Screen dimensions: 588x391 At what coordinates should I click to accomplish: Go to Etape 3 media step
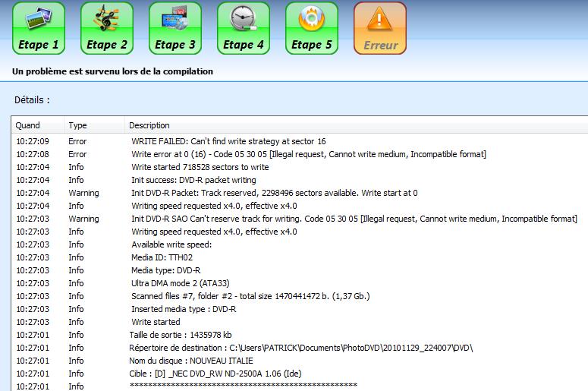(x=175, y=28)
